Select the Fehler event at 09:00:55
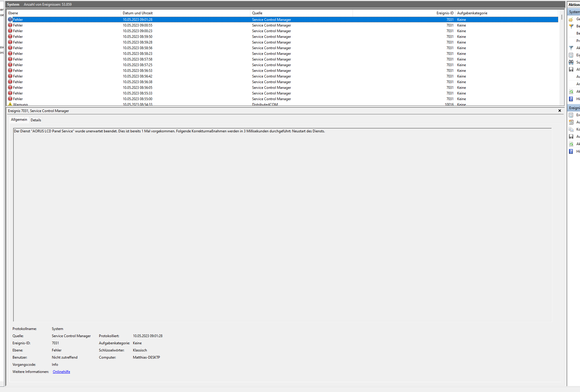 137,25
